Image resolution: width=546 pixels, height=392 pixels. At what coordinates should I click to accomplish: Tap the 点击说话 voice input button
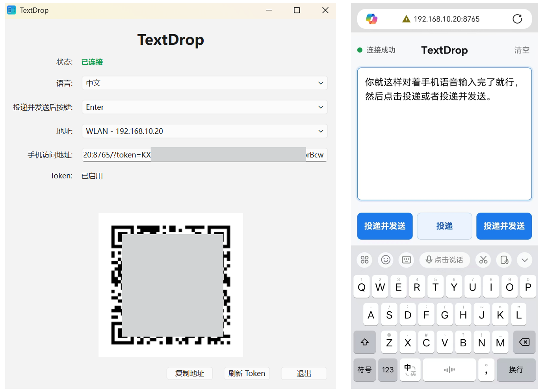(x=445, y=260)
